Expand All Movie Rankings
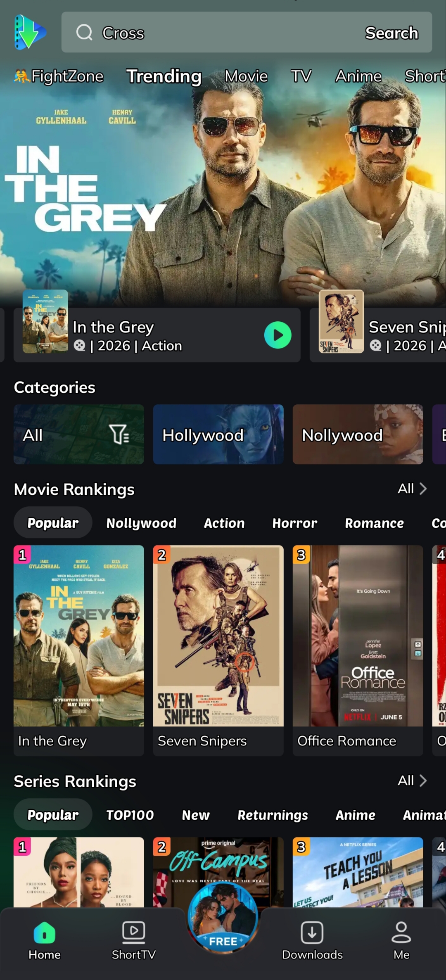Image resolution: width=446 pixels, height=980 pixels. [x=412, y=489]
